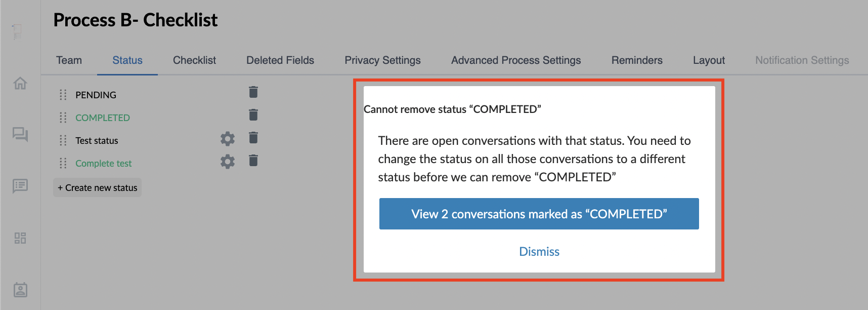Dismiss the cannot remove status dialog

coord(539,252)
